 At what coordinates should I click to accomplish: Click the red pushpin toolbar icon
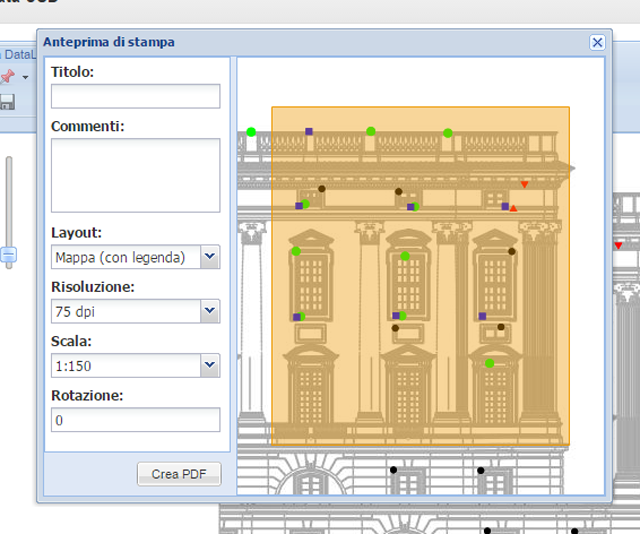9,77
